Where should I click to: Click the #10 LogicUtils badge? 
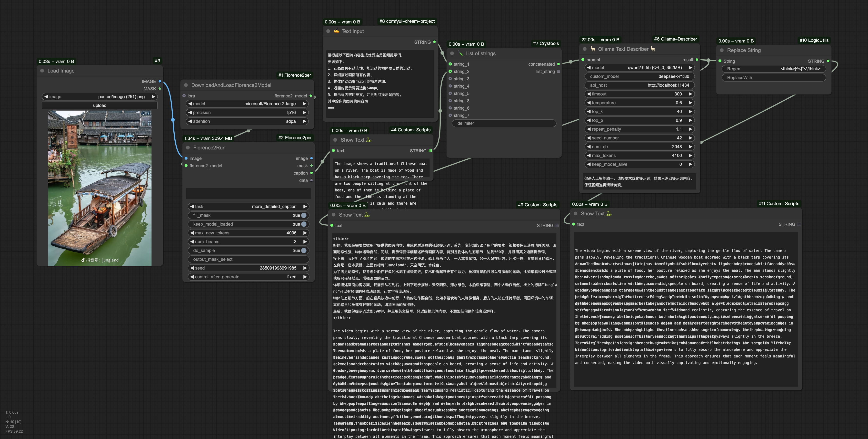(814, 40)
